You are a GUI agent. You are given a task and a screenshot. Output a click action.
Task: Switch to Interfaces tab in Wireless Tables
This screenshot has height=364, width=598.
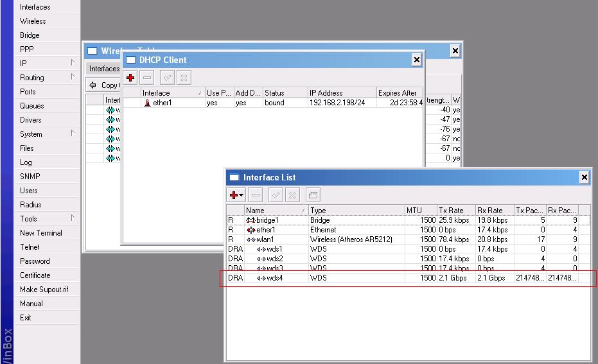pyautogui.click(x=104, y=69)
